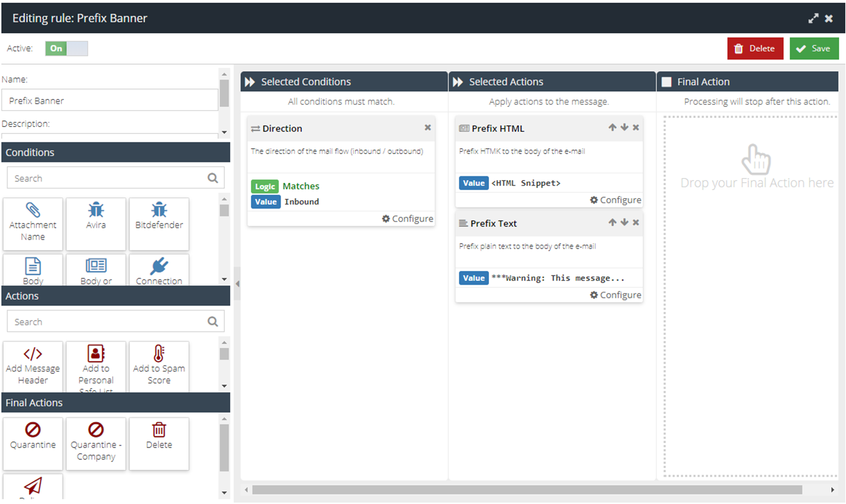
Task: Click the horizontal scrollbar at bottom
Action: (527, 490)
